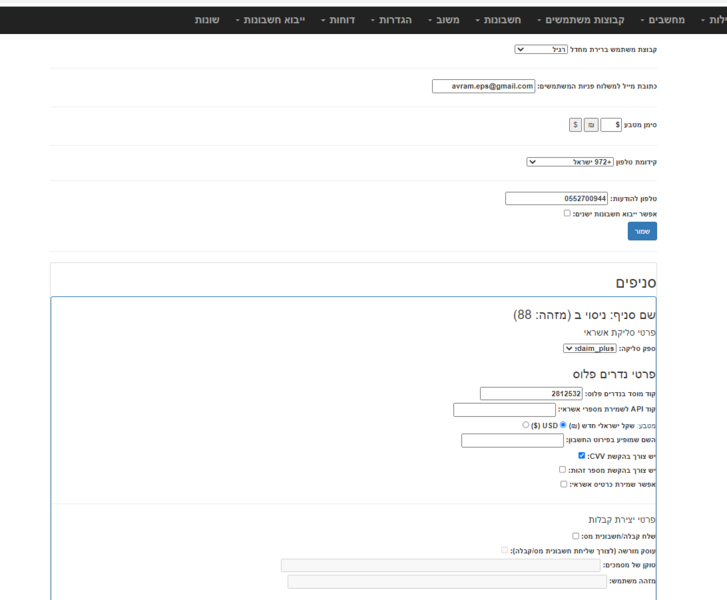Screen dimensions: 727x600
Task: Open the default user group dropdown (רגיל)
Action: coord(541,49)
